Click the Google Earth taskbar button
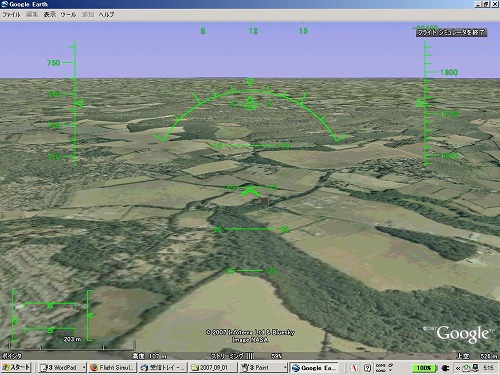500x375 pixels. click(313, 368)
